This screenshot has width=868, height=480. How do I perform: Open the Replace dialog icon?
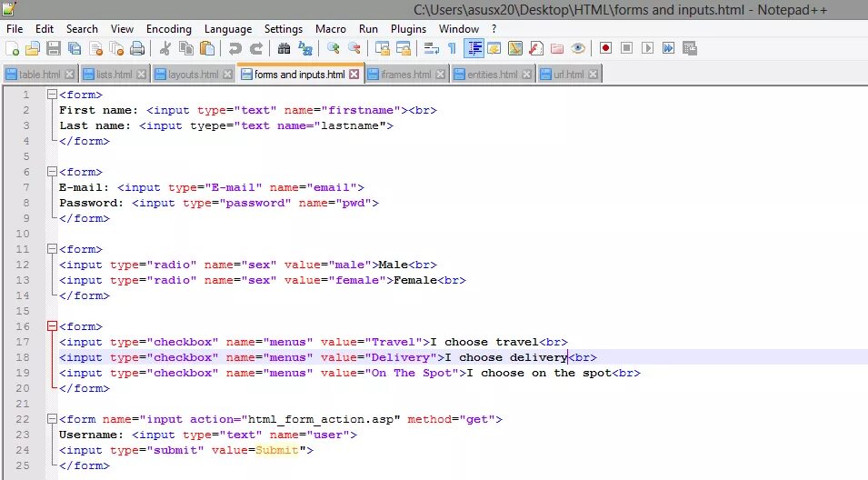[305, 49]
